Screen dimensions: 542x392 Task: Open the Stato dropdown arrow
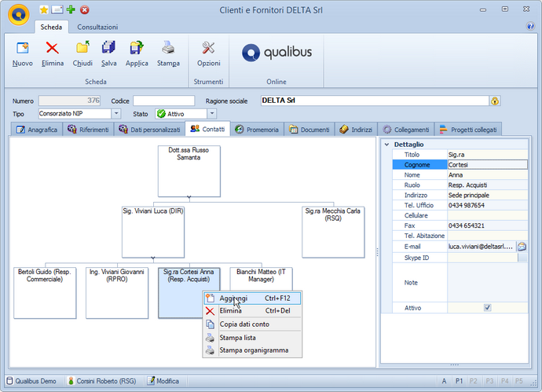coord(212,113)
